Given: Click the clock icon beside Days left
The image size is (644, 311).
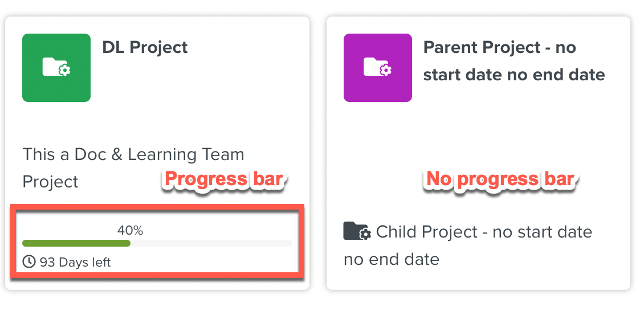Looking at the screenshot, I should (28, 262).
